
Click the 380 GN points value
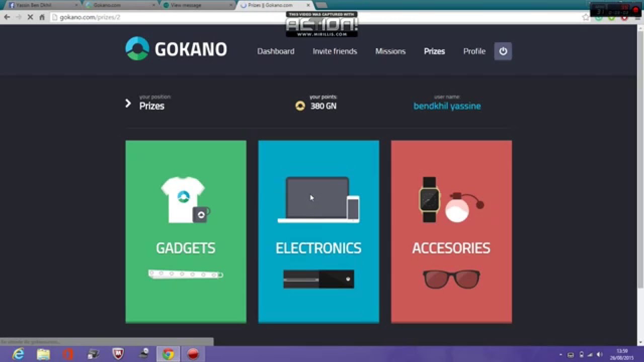click(324, 106)
